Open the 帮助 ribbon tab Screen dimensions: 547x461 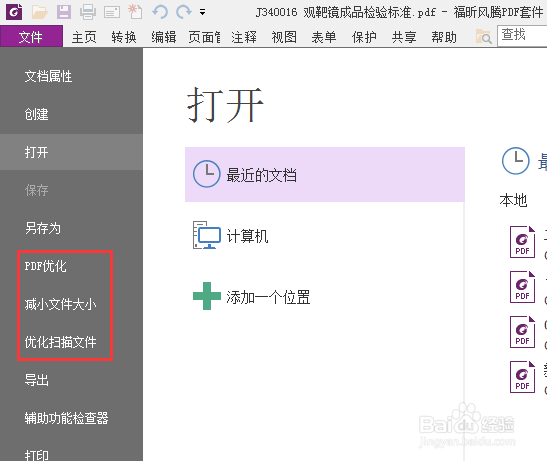[x=444, y=37]
